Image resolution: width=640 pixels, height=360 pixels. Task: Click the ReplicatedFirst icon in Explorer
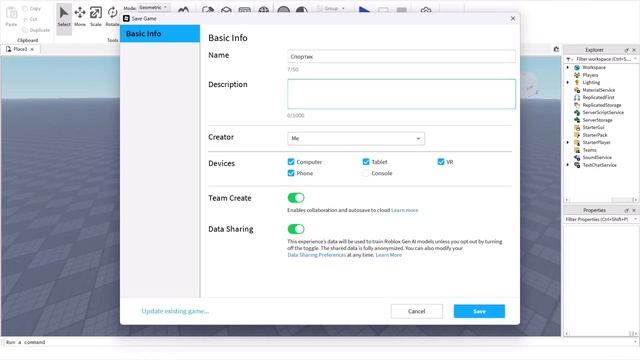[x=577, y=98]
